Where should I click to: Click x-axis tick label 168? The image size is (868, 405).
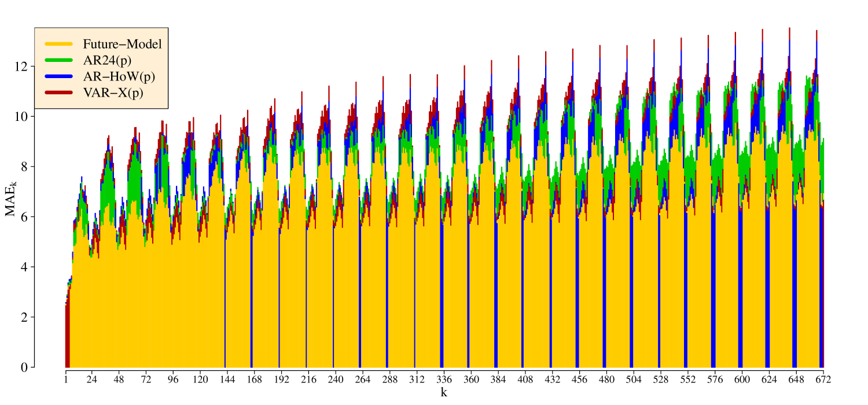(x=254, y=380)
